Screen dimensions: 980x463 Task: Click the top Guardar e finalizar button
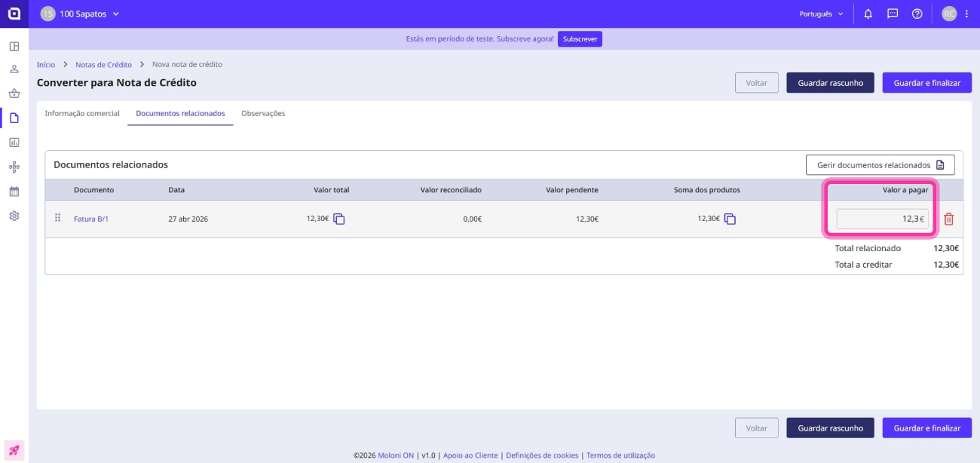pyautogui.click(x=927, y=83)
